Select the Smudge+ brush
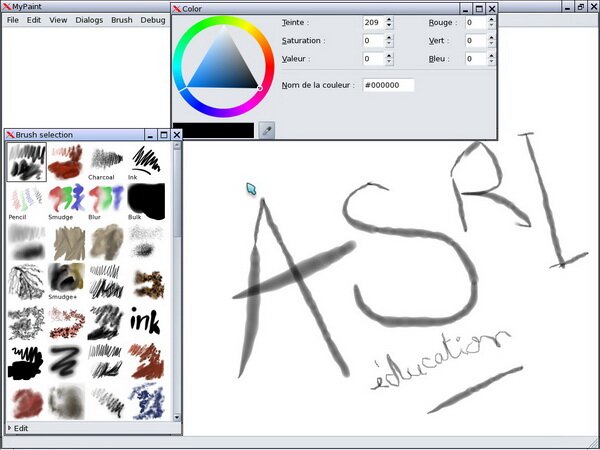600x450 pixels. (x=66, y=281)
